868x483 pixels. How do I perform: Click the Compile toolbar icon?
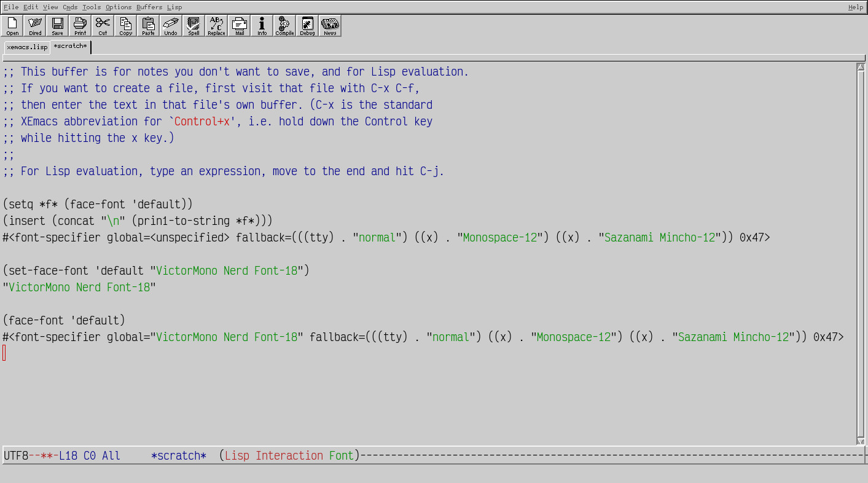pos(285,26)
